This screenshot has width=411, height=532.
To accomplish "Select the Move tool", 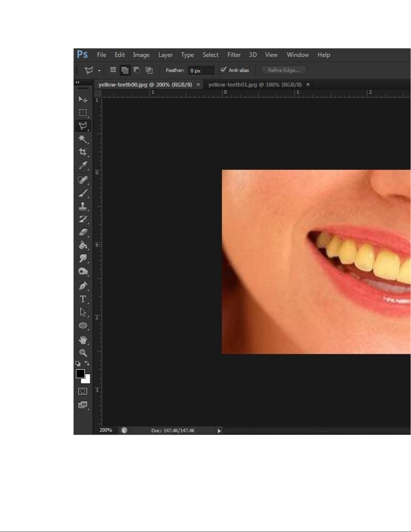I will (x=83, y=99).
